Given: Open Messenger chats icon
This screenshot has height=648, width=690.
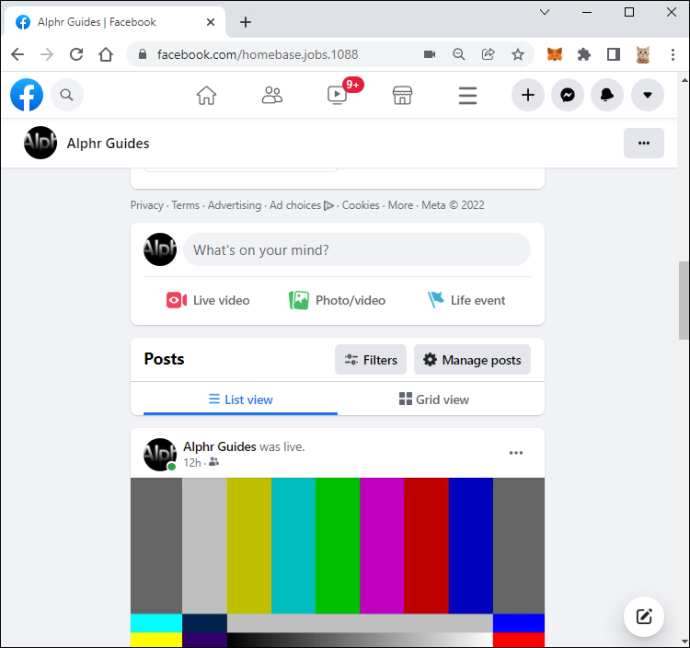Looking at the screenshot, I should click(x=568, y=95).
